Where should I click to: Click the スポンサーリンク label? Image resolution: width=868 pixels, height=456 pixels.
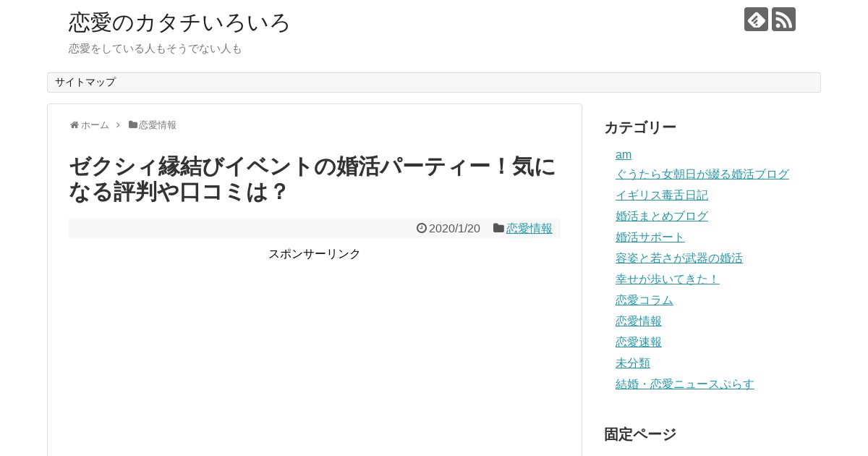pyautogui.click(x=315, y=254)
